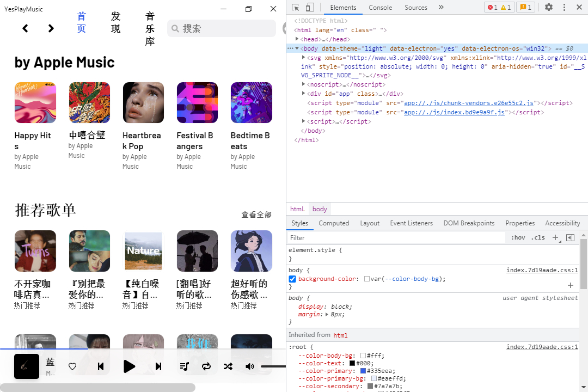588x392 pixels.
Task: Click the --color-body-bg white color swatch
Action: click(x=363, y=356)
